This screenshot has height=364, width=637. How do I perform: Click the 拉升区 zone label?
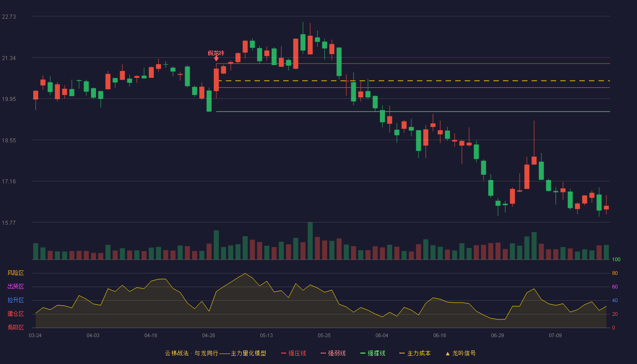(15, 300)
